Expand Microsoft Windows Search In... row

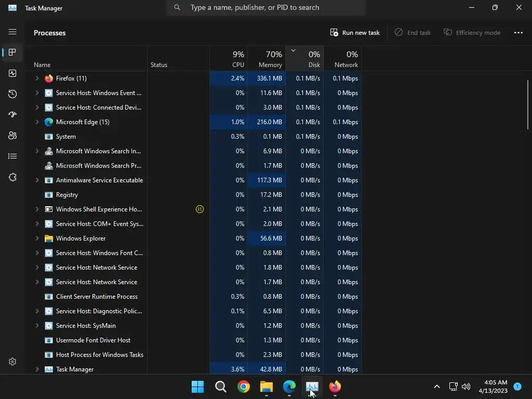[x=37, y=151]
